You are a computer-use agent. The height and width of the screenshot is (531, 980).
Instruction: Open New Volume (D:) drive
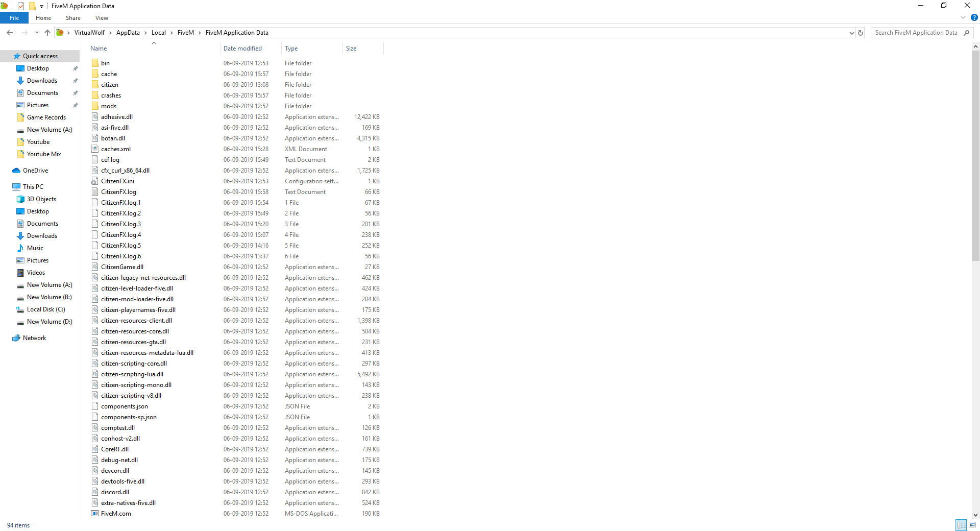click(49, 322)
